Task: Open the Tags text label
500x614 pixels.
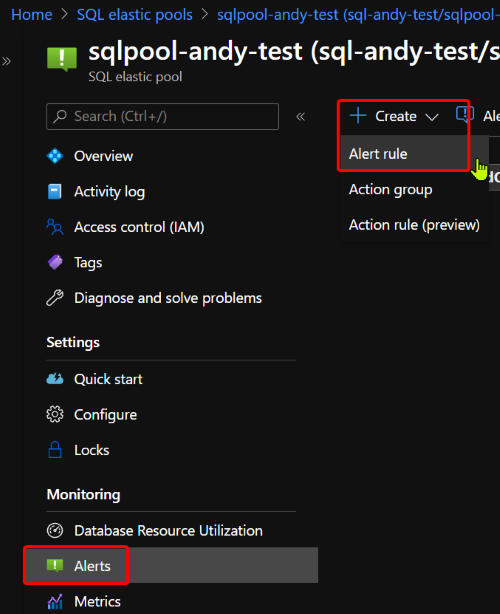Action: click(x=88, y=263)
